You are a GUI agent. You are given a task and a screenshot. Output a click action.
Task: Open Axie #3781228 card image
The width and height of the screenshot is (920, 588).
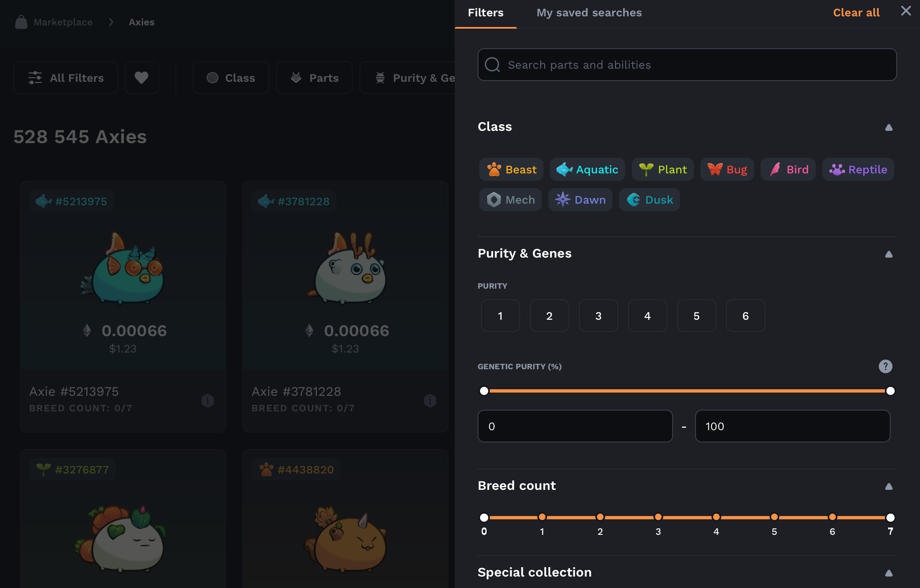346,268
